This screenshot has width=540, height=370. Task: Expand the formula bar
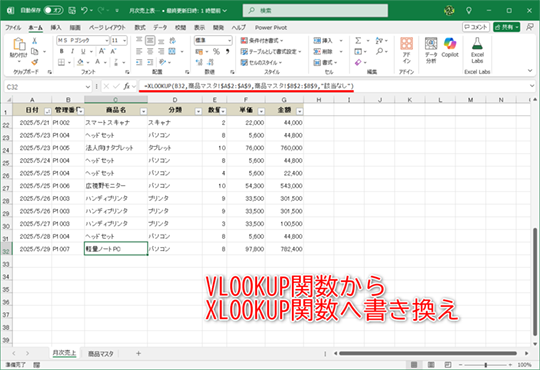(532, 86)
